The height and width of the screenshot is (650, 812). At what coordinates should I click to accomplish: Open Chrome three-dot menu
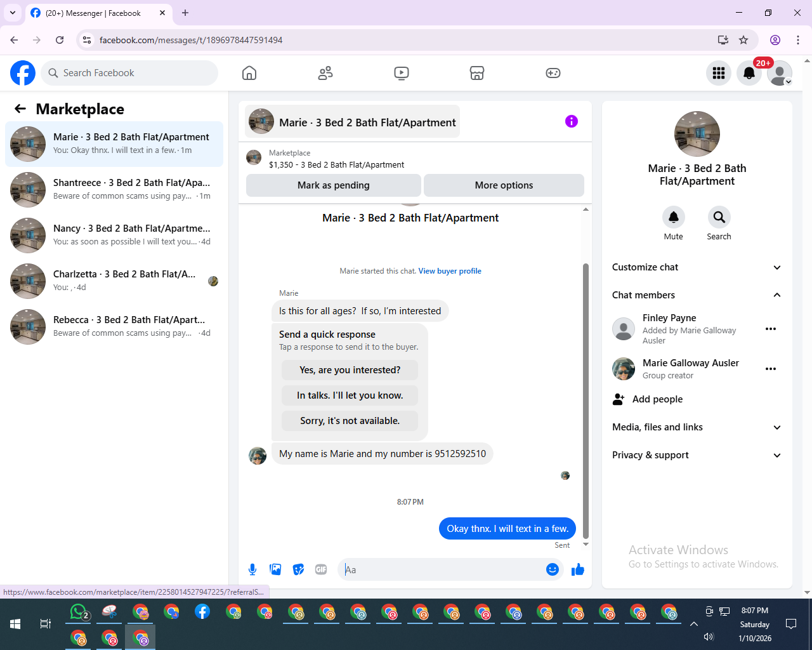pyautogui.click(x=798, y=40)
